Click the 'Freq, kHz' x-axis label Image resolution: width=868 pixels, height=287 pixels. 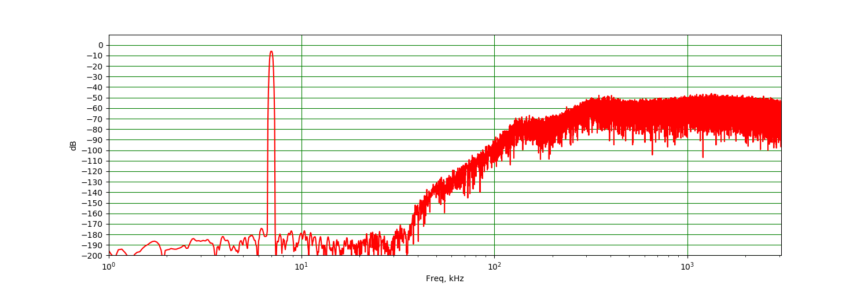click(x=444, y=278)
